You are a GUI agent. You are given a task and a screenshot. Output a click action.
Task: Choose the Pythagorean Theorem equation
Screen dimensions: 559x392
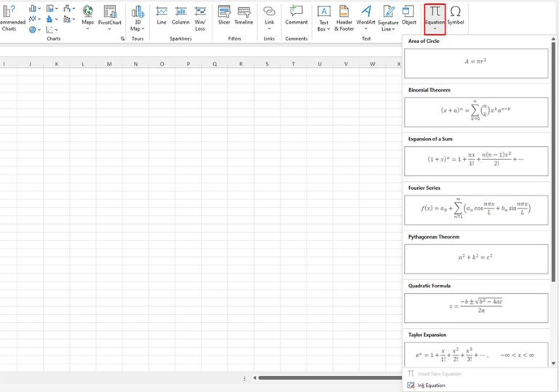pyautogui.click(x=476, y=259)
